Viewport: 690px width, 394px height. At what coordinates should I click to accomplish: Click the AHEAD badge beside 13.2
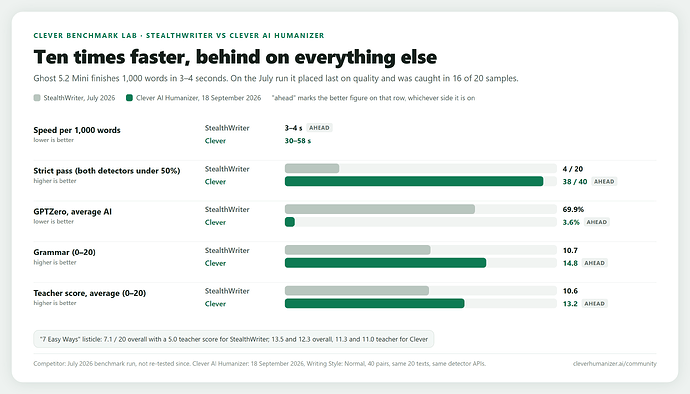(x=595, y=303)
